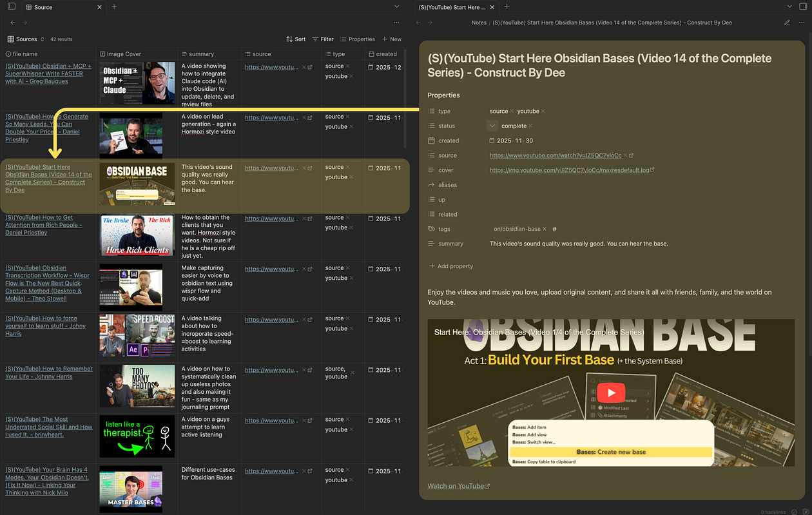Open date picker for created property
The width and height of the screenshot is (812, 515).
492,141
